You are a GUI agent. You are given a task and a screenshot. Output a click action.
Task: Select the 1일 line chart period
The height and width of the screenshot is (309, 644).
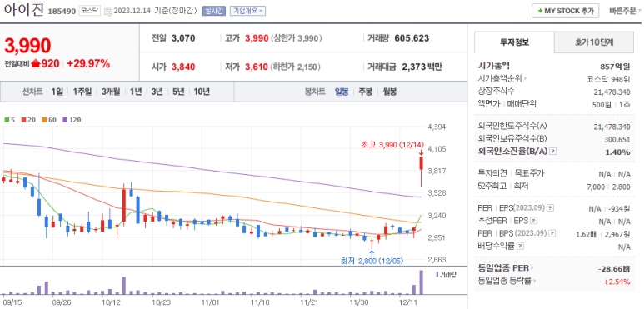tap(57, 92)
